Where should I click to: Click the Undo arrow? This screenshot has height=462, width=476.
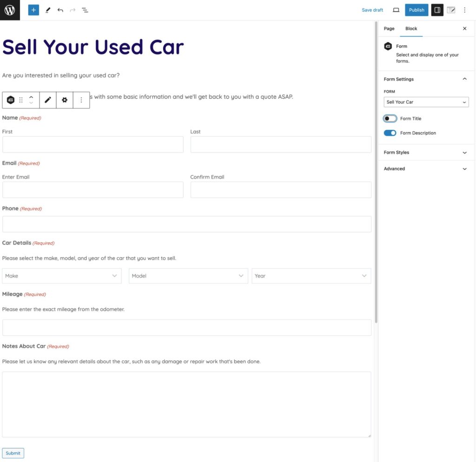[x=60, y=10]
